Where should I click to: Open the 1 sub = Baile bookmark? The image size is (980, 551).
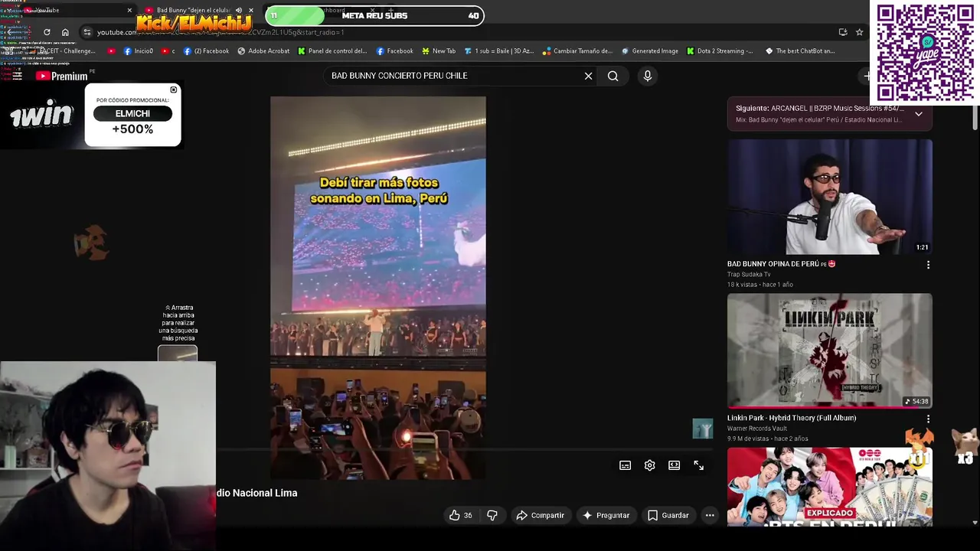[x=499, y=51]
